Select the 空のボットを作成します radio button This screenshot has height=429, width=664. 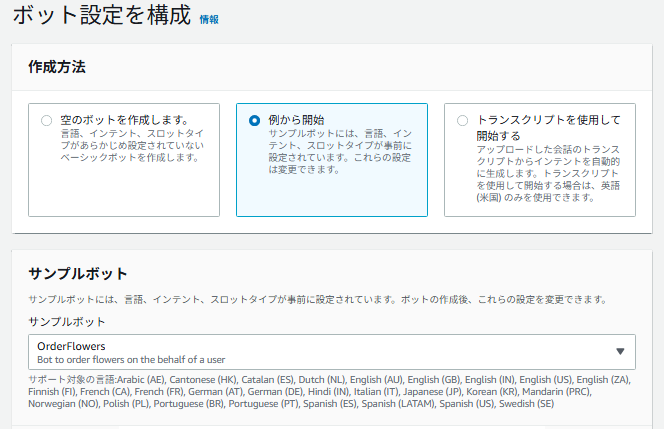coord(46,120)
